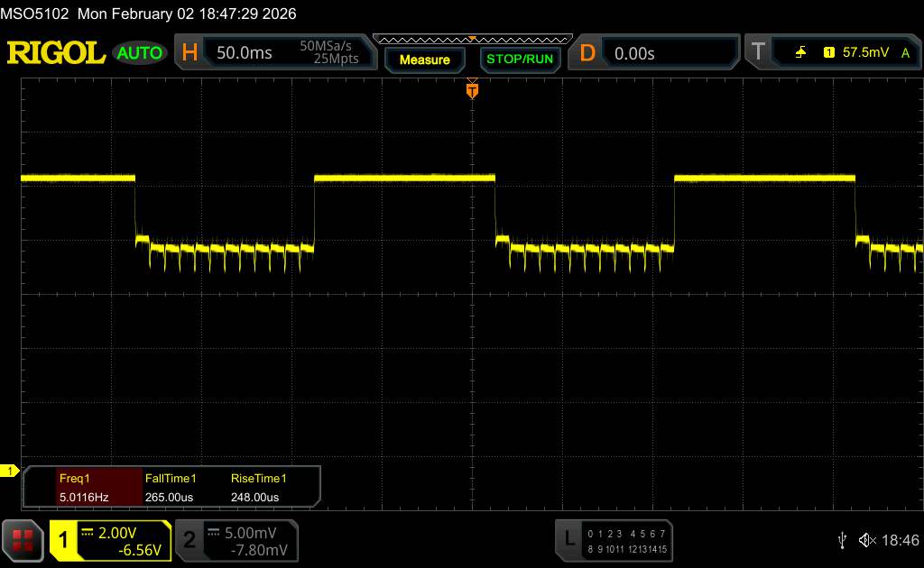Open the red function navigation grid icon
Viewport: 924px width, 568px height.
click(23, 539)
